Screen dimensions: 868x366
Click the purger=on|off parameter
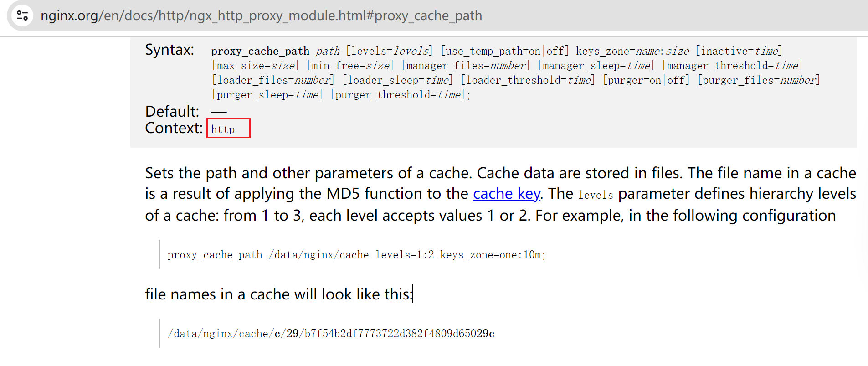[646, 80]
